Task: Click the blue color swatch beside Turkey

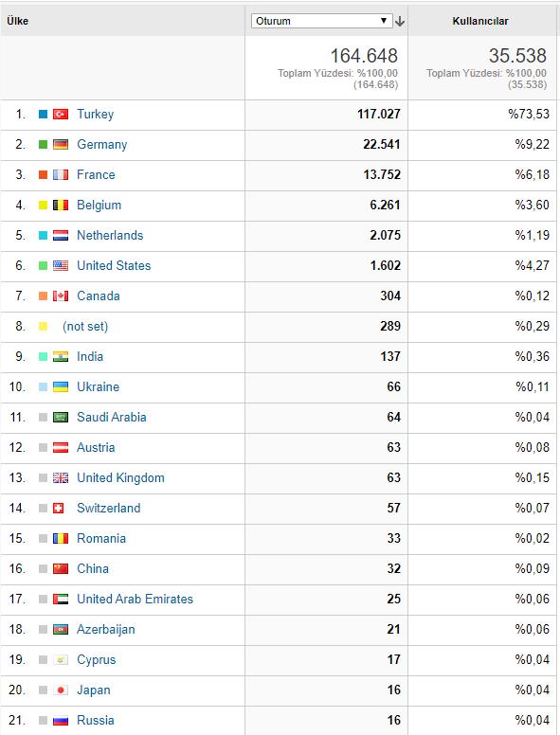Action: tap(43, 114)
